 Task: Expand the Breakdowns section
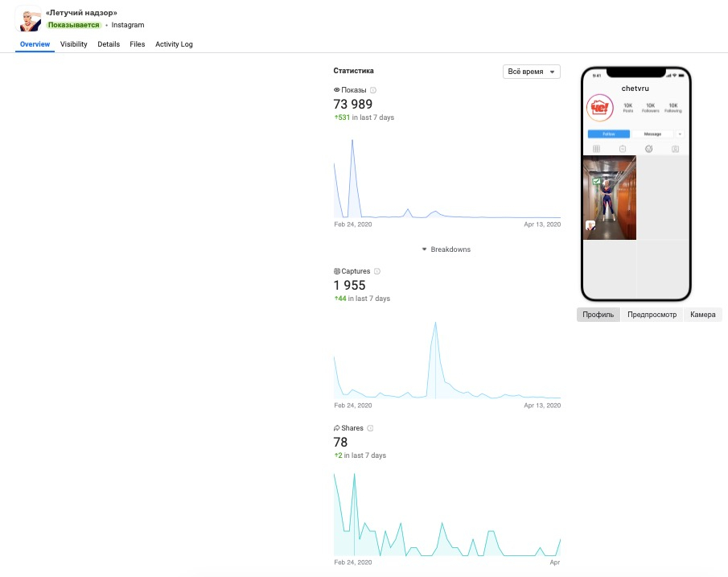446,249
